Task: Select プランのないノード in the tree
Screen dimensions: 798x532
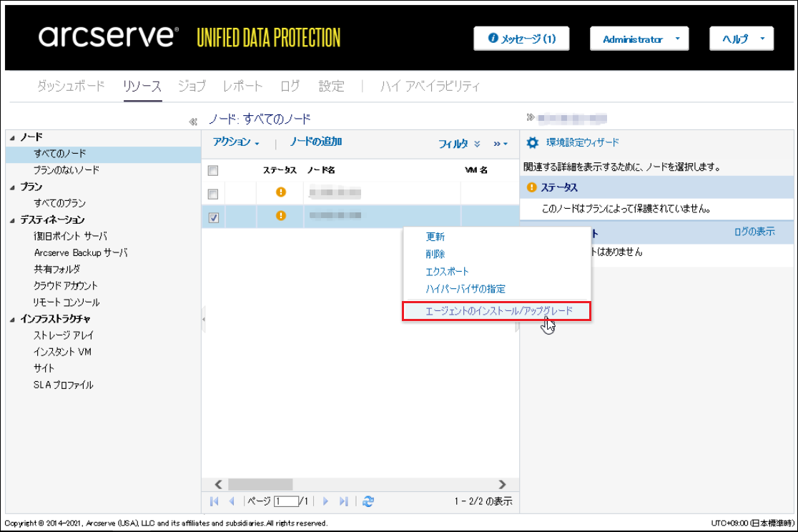Action: click(66, 170)
